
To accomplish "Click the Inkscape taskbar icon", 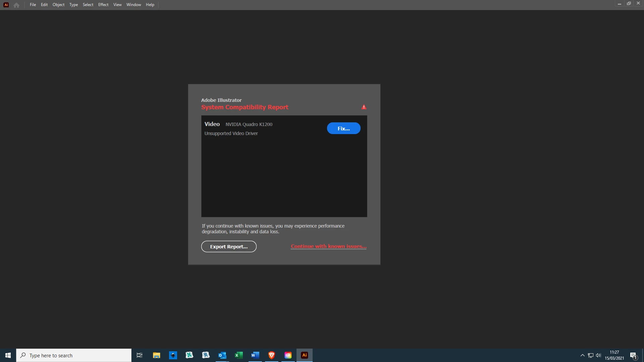I will tap(173, 355).
